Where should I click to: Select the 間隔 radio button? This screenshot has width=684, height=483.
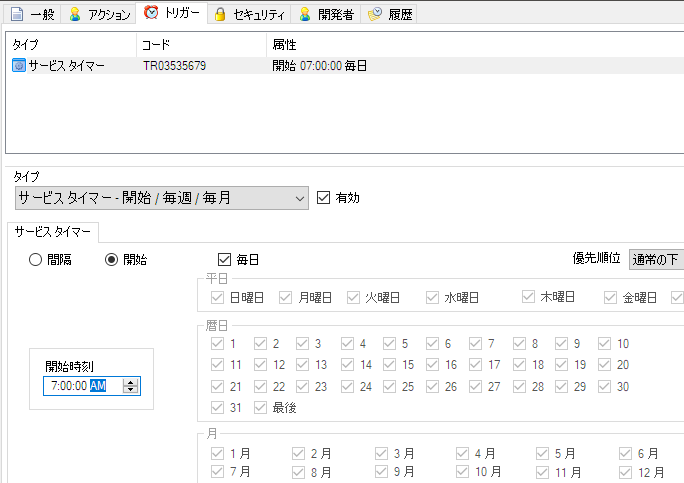[x=35, y=260]
